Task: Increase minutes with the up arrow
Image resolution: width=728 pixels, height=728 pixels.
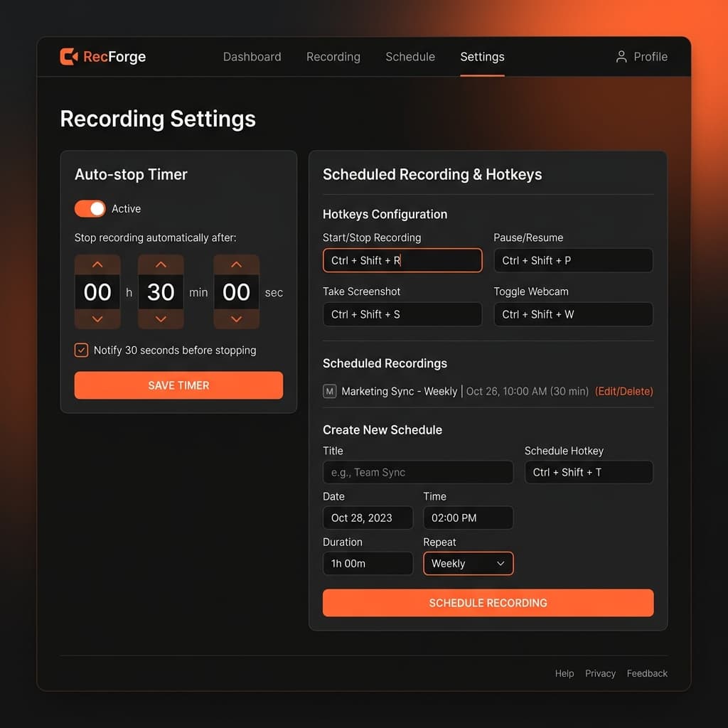Action: point(161,264)
